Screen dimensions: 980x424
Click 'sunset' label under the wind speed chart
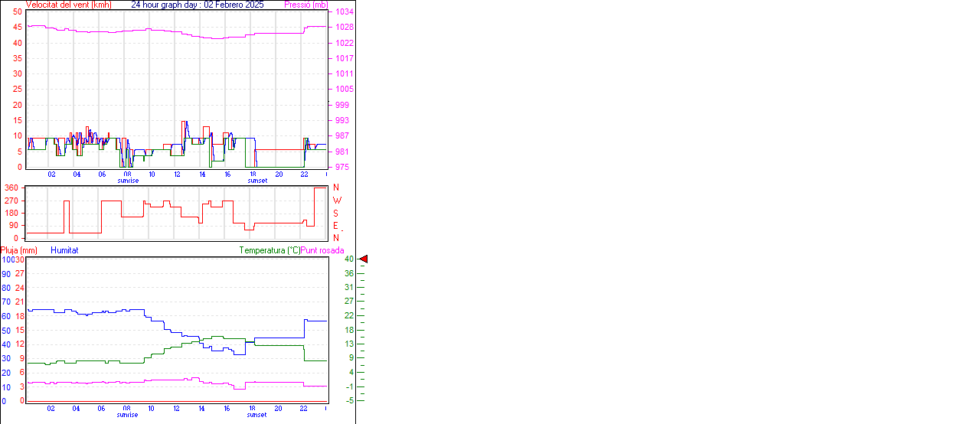(x=257, y=181)
